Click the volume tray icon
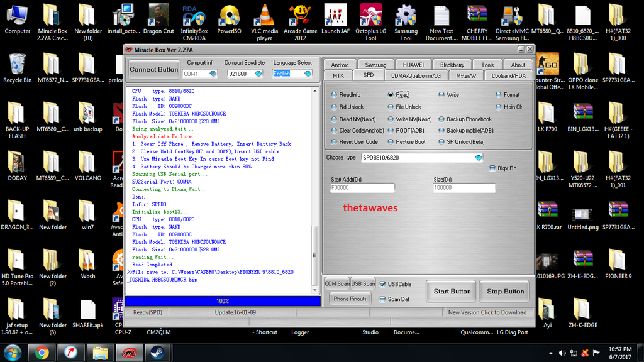 562,353
